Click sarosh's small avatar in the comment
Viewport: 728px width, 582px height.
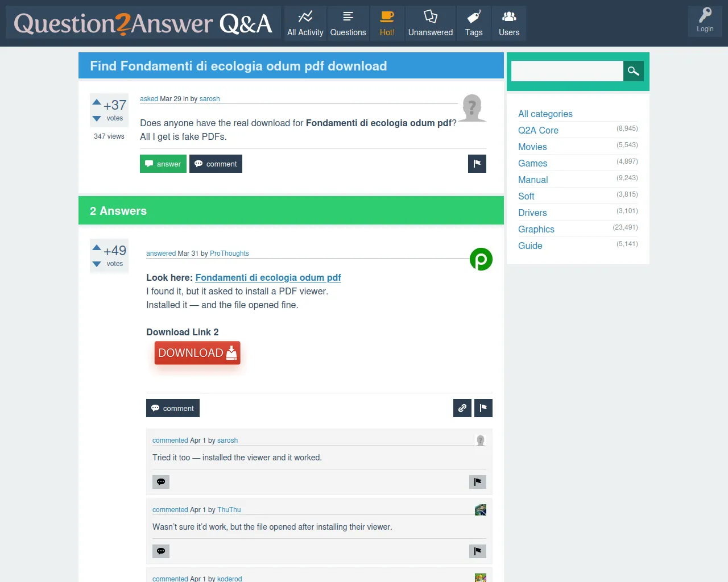(x=481, y=440)
